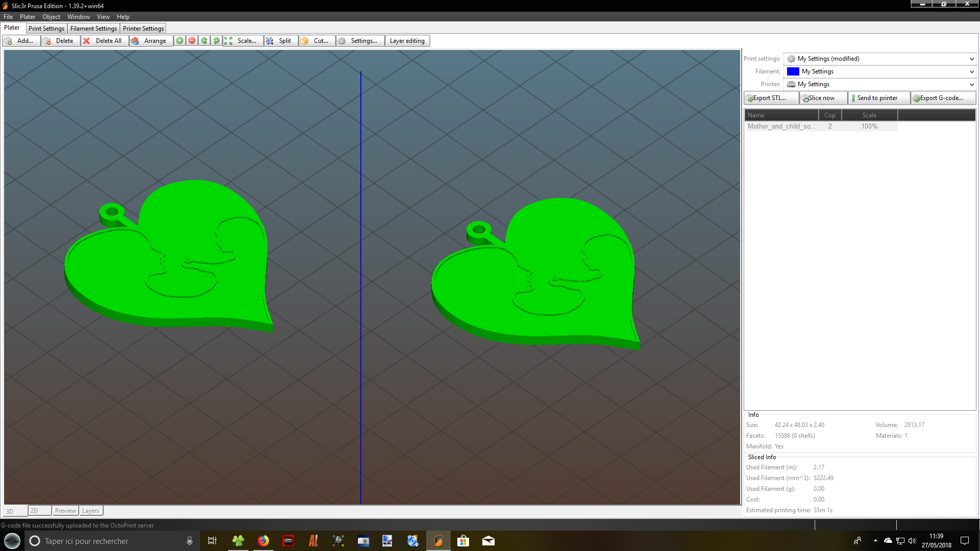Click the Name column header

click(781, 115)
